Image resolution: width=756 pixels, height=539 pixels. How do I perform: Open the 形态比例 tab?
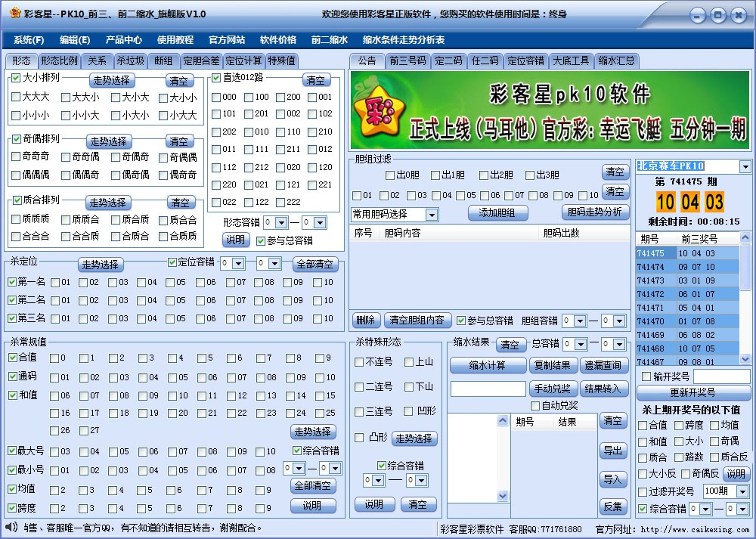pyautogui.click(x=60, y=60)
